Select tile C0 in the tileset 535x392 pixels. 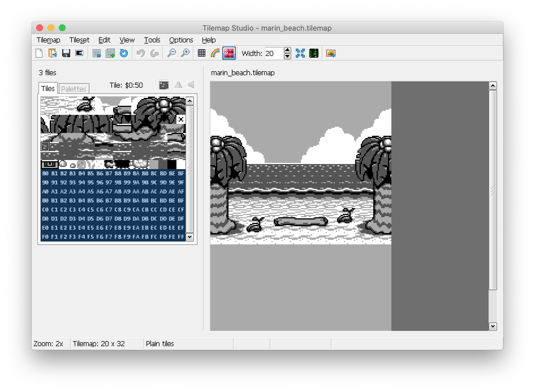click(45, 210)
